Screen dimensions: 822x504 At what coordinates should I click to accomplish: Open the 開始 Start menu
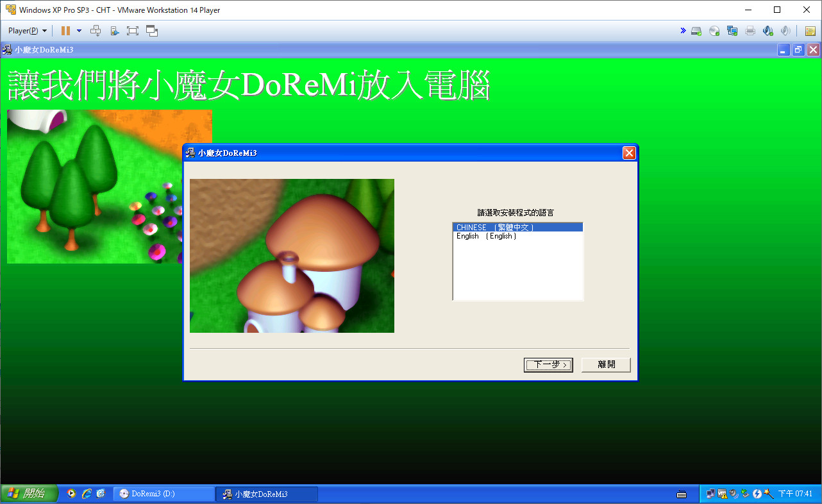[x=29, y=494]
